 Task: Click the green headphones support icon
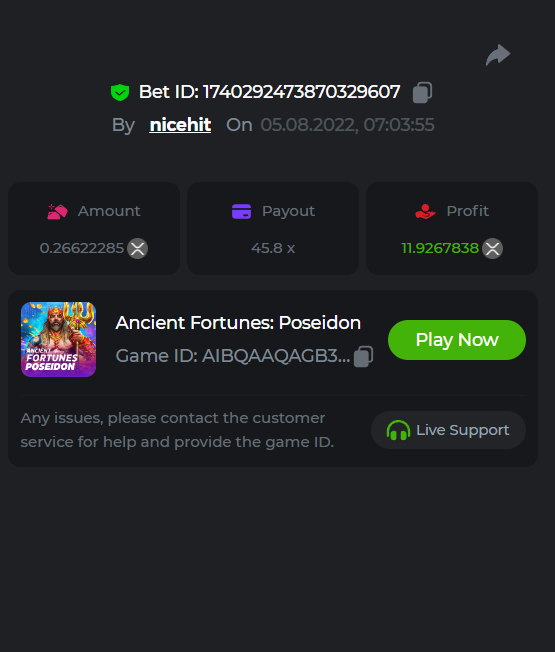tap(398, 430)
